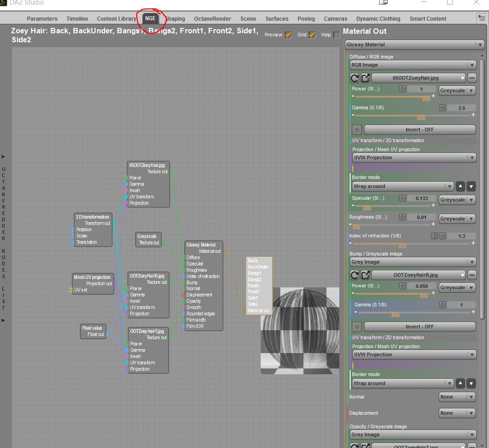
Task: Select the Glossy Material node in the graph
Action: point(204,285)
